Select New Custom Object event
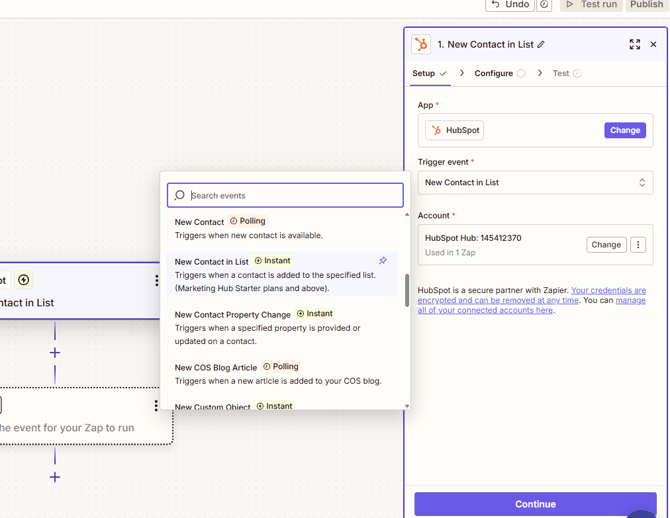Image resolution: width=670 pixels, height=518 pixels. coord(282,405)
